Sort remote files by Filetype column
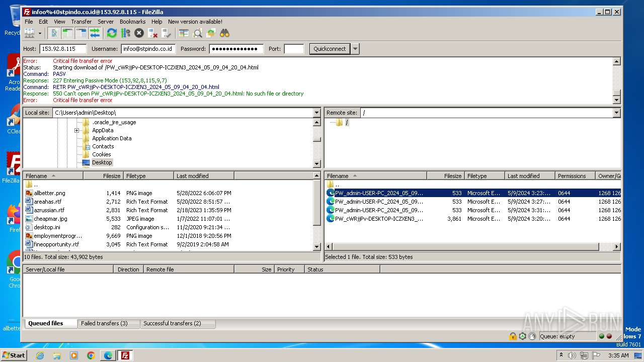Viewport: 644px width, 362px height. (x=485, y=176)
